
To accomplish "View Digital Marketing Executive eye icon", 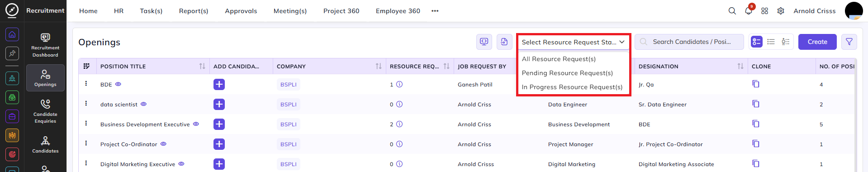I will (x=181, y=164).
